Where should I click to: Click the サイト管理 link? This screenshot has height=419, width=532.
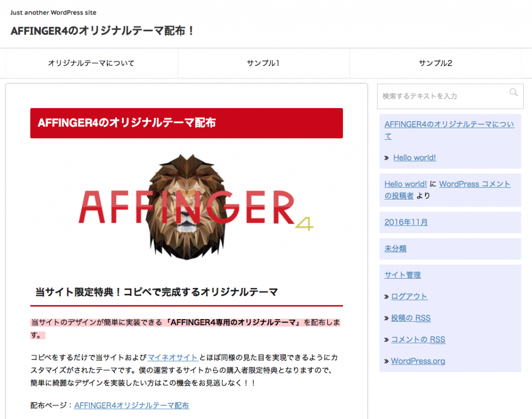tap(402, 275)
